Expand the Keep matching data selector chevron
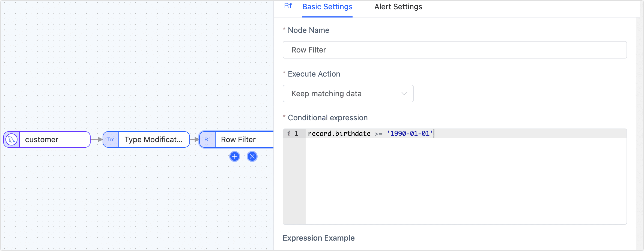Image resolution: width=644 pixels, height=251 pixels. click(404, 94)
